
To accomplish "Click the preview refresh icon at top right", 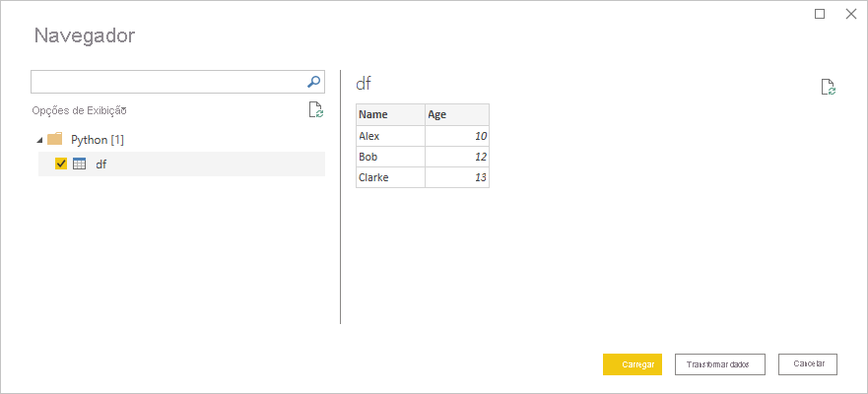I will tap(829, 88).
